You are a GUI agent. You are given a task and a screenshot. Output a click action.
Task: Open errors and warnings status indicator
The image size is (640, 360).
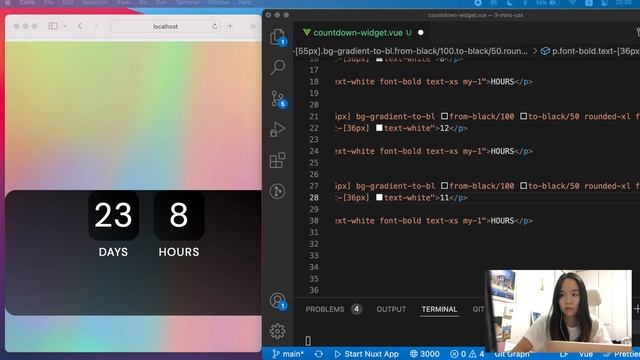(467, 354)
